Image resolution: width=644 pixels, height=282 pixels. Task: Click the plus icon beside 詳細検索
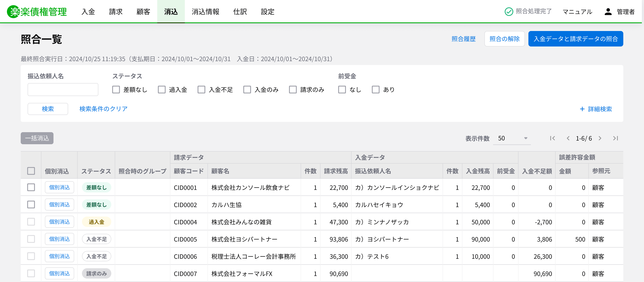(x=582, y=109)
